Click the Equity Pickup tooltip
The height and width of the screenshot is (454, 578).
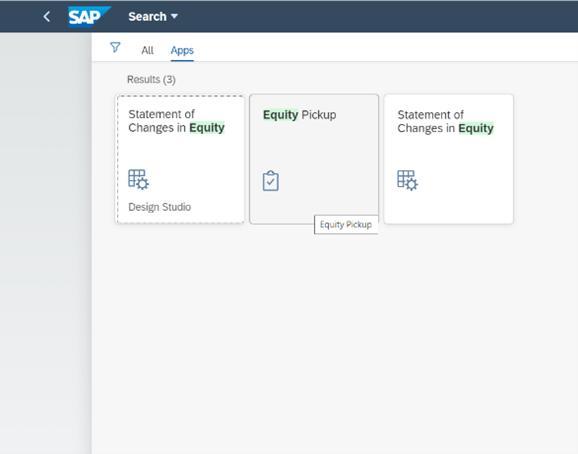click(x=346, y=224)
